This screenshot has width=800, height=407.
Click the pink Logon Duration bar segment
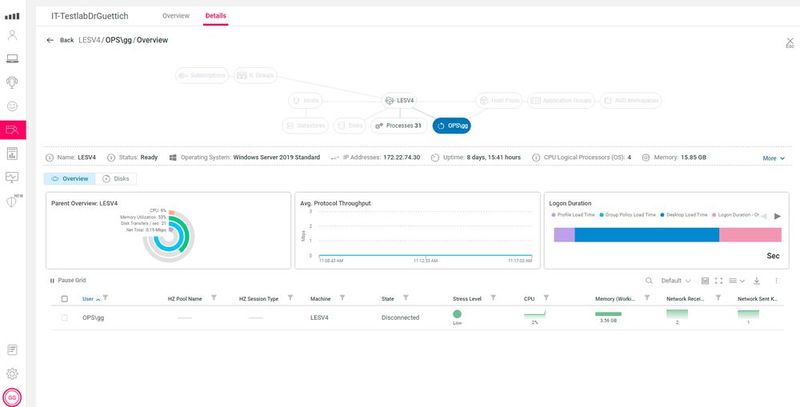pyautogui.click(x=751, y=235)
